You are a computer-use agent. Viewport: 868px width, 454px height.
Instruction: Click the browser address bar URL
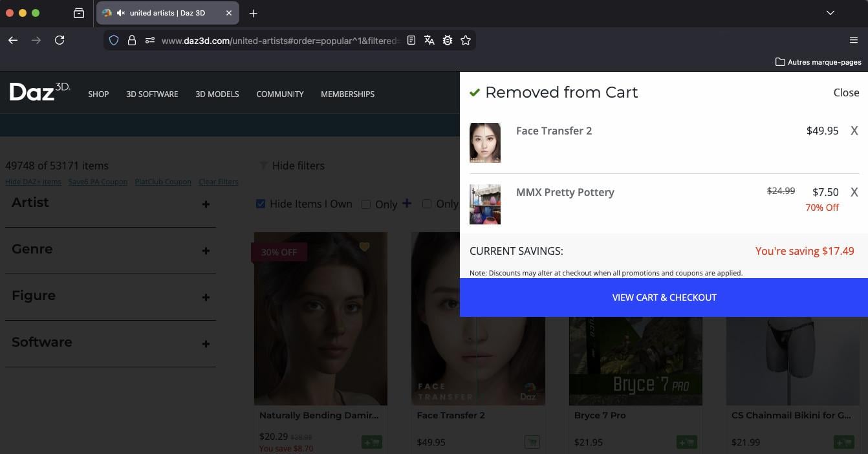[281, 40]
